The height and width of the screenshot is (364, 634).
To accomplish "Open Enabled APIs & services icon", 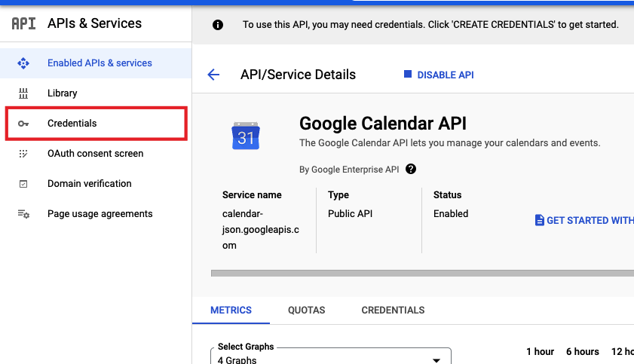I will (x=23, y=63).
